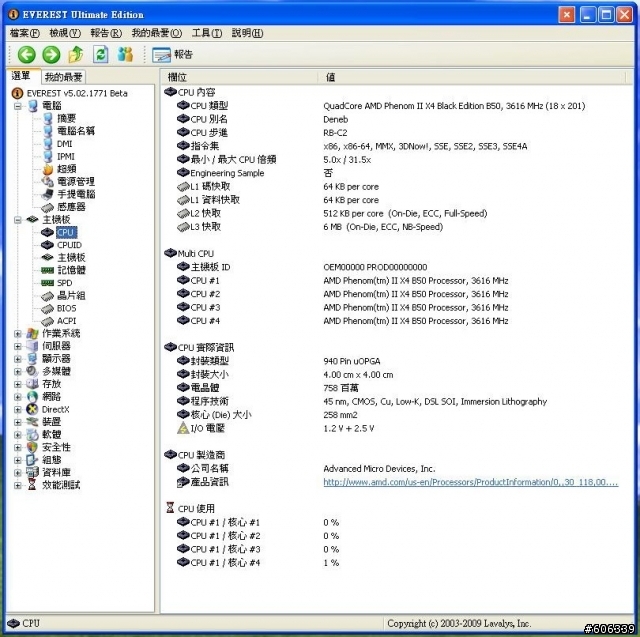Screen dimensions: 640x637
Task: Expand the 存放 tree node
Action: point(18,384)
